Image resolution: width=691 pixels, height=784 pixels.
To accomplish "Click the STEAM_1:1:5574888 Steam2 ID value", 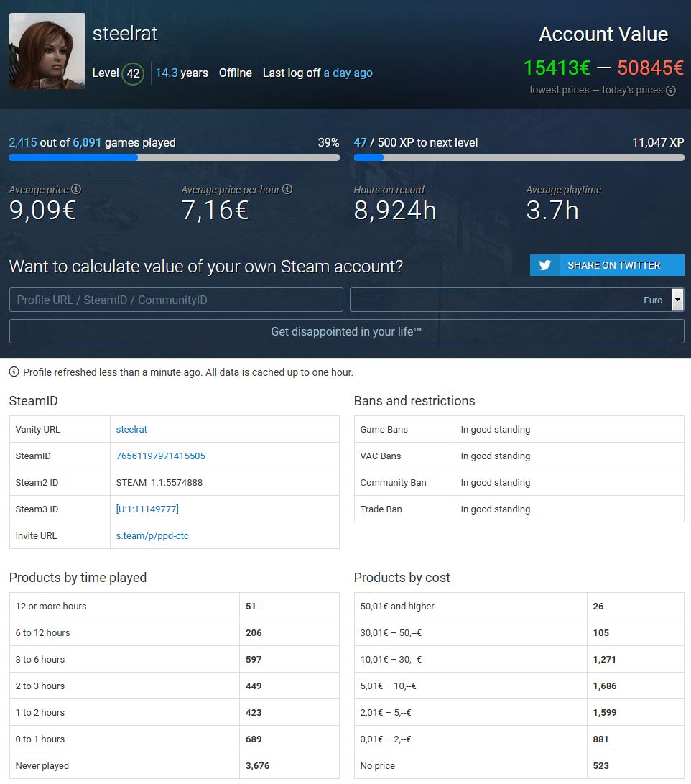I will click(x=159, y=482).
